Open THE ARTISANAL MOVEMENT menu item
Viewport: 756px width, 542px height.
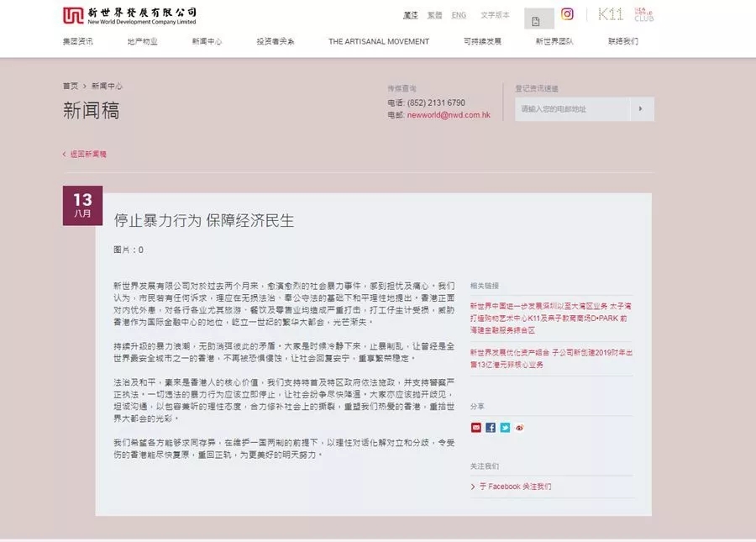point(378,41)
